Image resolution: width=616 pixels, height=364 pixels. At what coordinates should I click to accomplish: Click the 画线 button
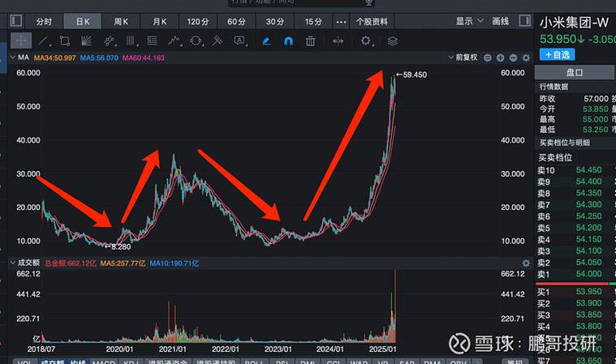point(500,21)
